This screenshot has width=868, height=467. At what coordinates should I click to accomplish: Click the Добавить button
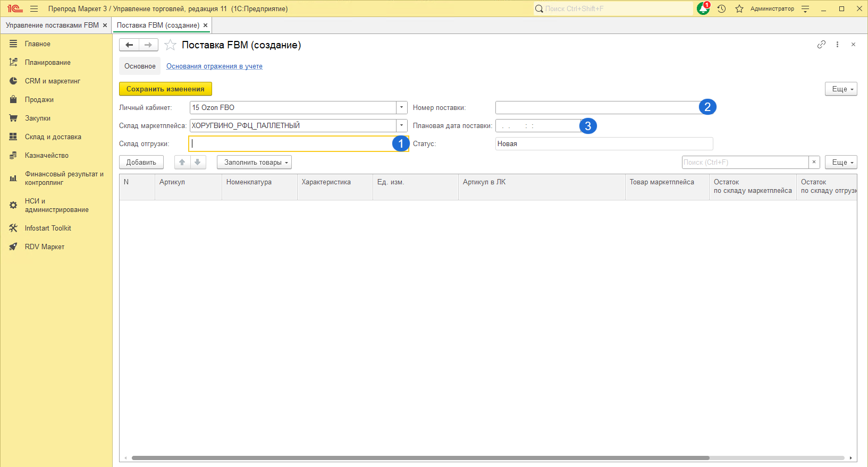click(141, 163)
